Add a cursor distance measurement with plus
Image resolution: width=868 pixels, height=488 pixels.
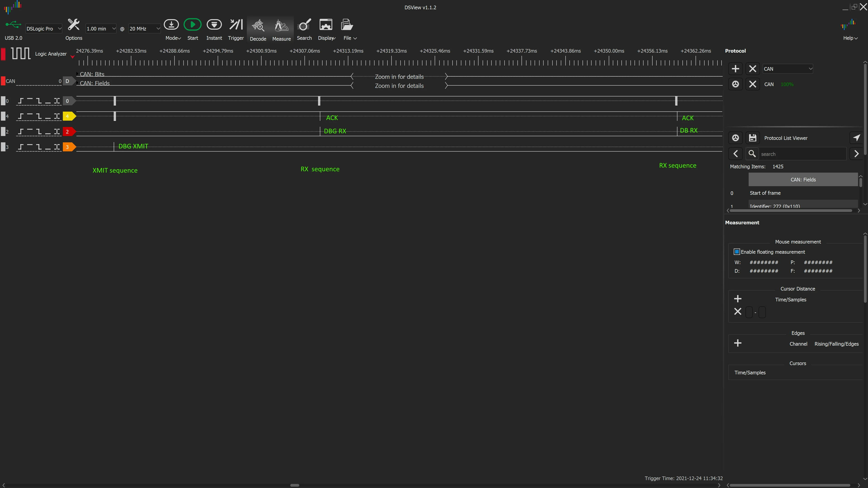click(738, 299)
